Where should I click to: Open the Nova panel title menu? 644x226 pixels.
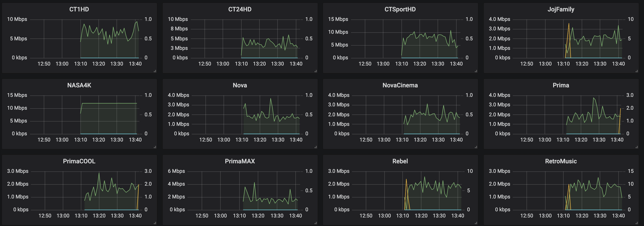click(x=240, y=85)
